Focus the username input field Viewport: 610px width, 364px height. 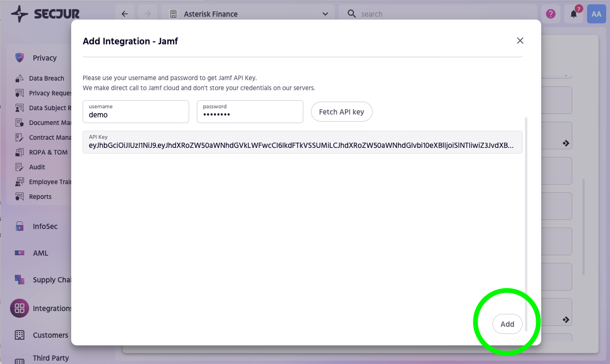(136, 112)
